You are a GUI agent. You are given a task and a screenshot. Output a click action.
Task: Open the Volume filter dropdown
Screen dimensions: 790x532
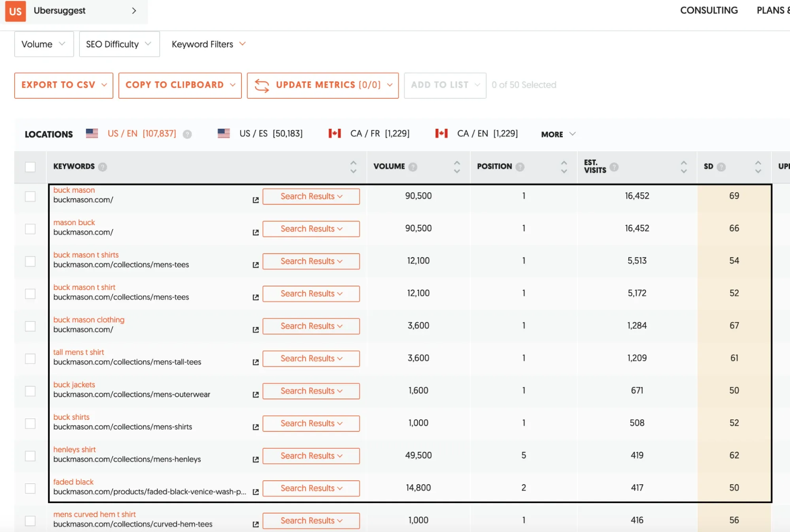[44, 44]
